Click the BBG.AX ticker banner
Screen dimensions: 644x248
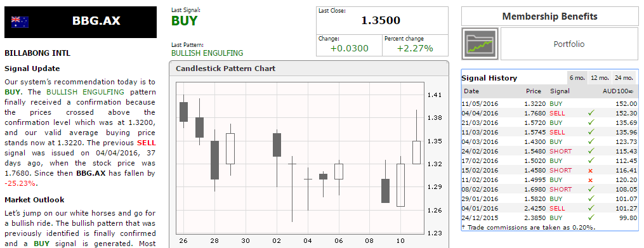81,22
